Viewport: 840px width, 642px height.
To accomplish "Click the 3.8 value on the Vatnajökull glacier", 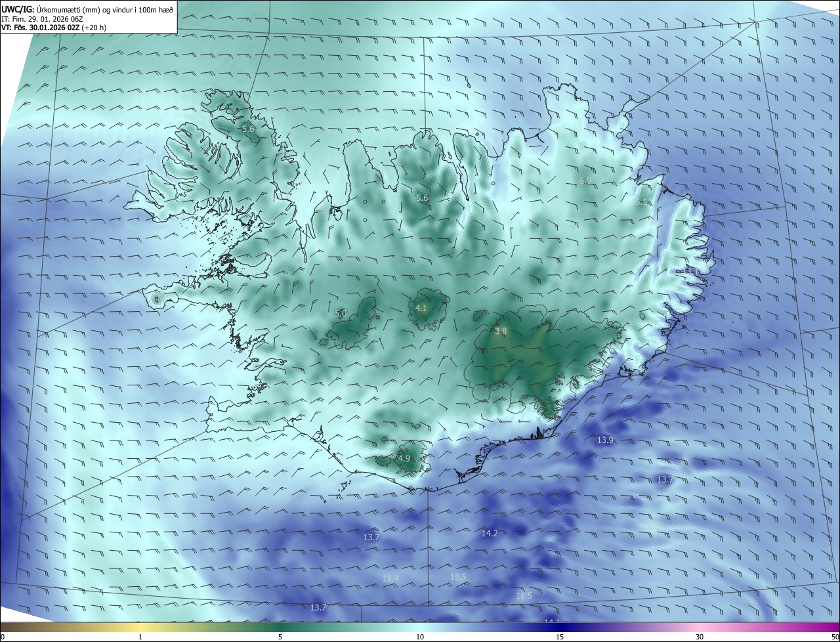I will [501, 332].
